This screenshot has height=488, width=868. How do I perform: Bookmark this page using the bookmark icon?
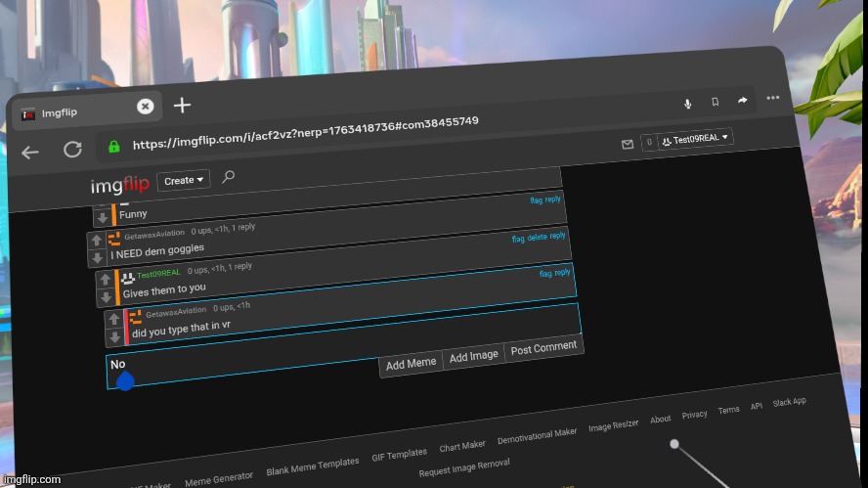click(715, 101)
